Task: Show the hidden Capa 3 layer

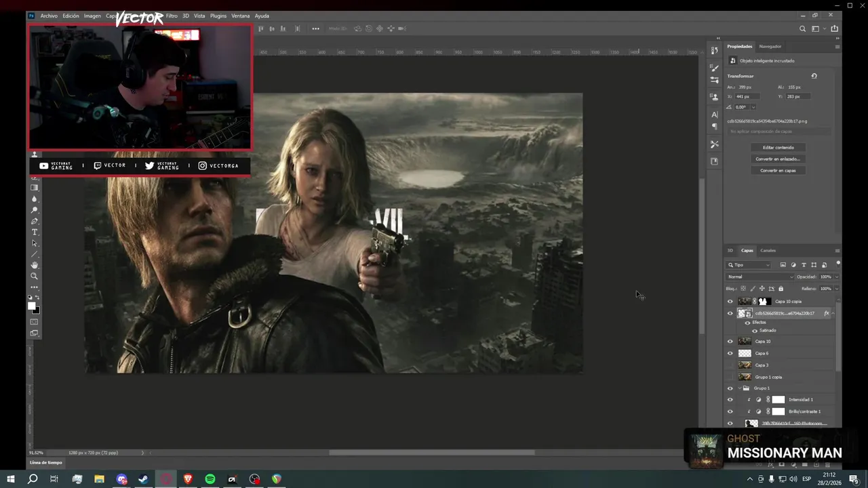Action: [x=730, y=365]
